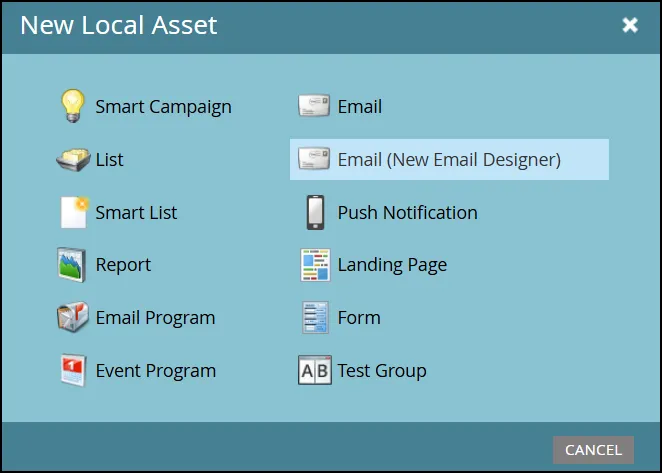Click the envelope icon for Email (New Email Designer)
662x473 pixels.
(314, 159)
